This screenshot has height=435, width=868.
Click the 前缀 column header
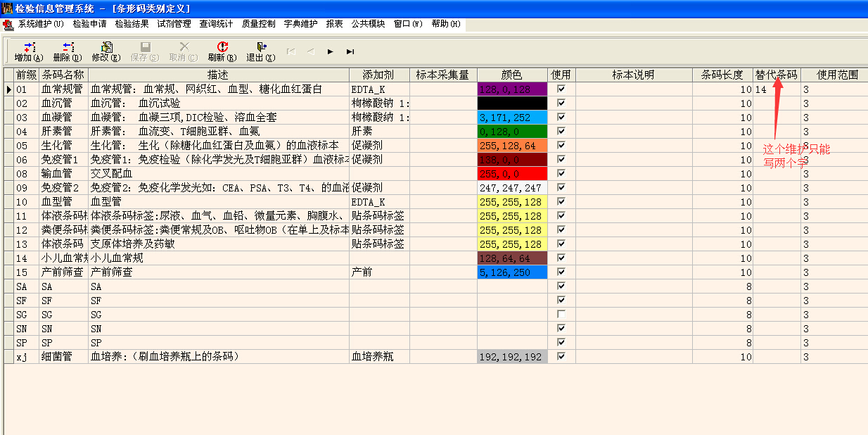(x=27, y=75)
